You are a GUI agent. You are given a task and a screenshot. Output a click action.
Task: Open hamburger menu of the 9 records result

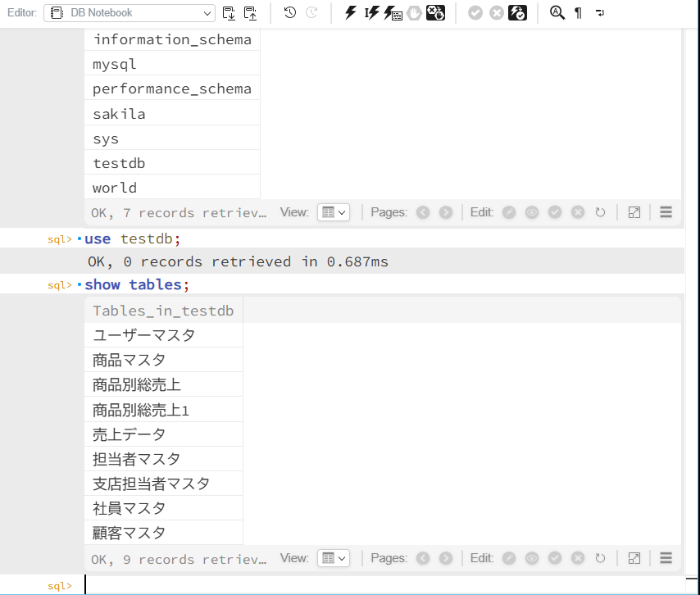click(666, 558)
